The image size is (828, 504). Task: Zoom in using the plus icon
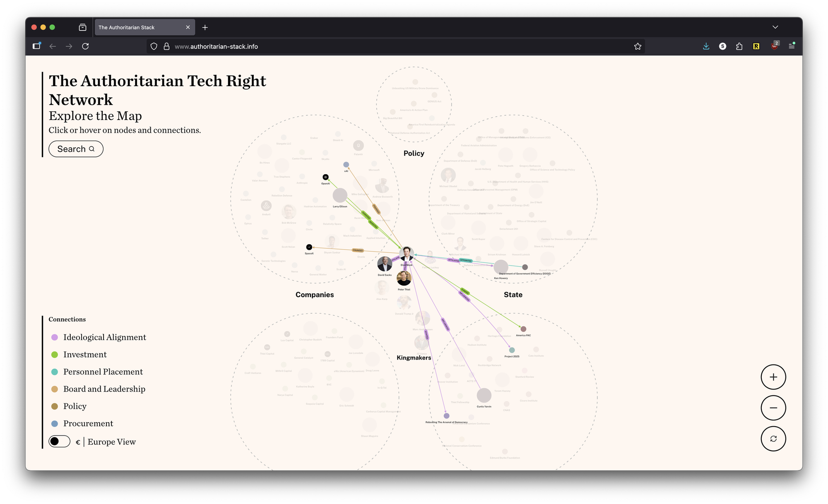[x=773, y=377]
